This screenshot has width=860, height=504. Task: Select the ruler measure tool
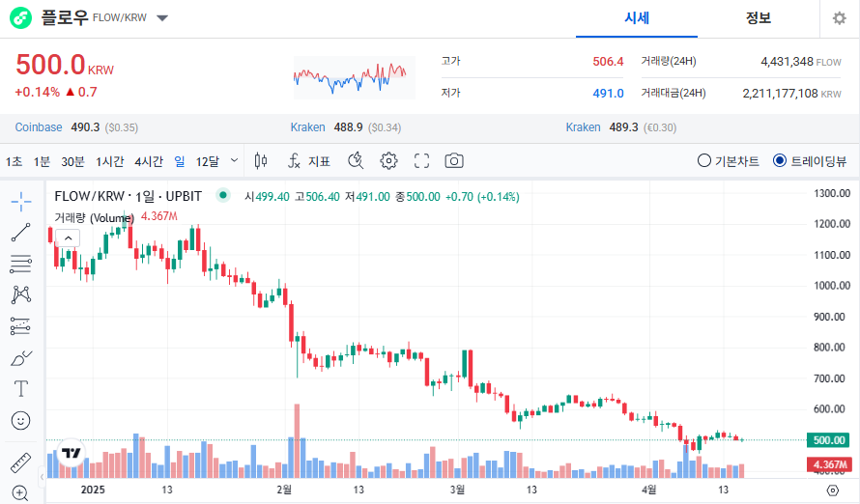coord(21,463)
